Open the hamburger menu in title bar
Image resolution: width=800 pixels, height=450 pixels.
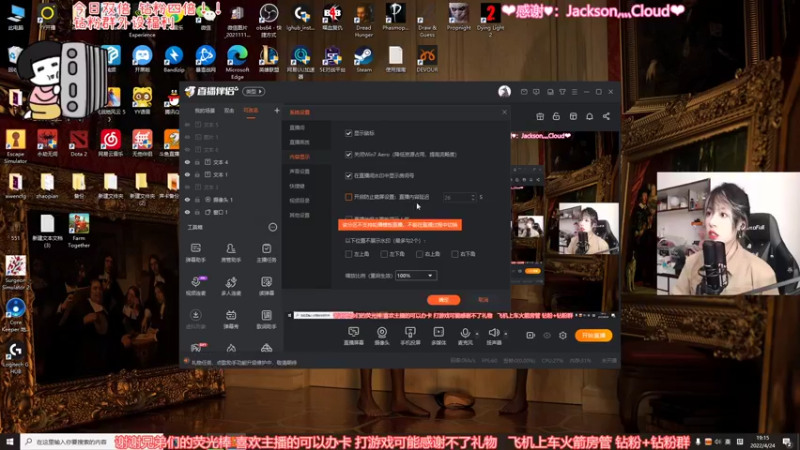coord(574,92)
